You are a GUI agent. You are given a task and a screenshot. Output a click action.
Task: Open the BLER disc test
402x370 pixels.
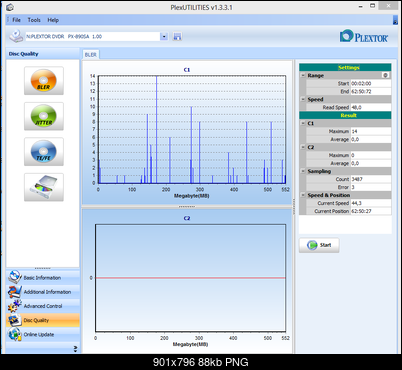pos(44,81)
